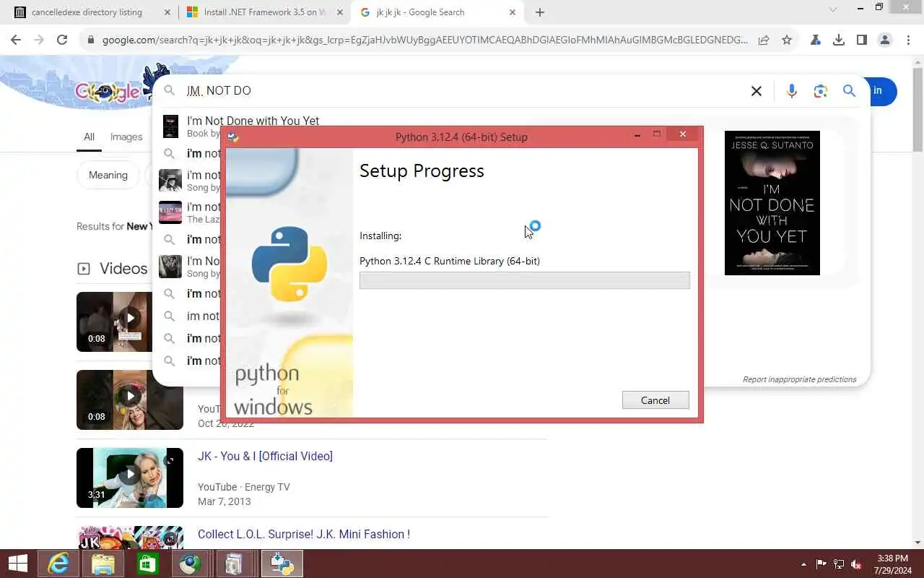Toggle Chrome side panel icon
Screen dimensions: 924x578
pyautogui.click(x=862, y=40)
